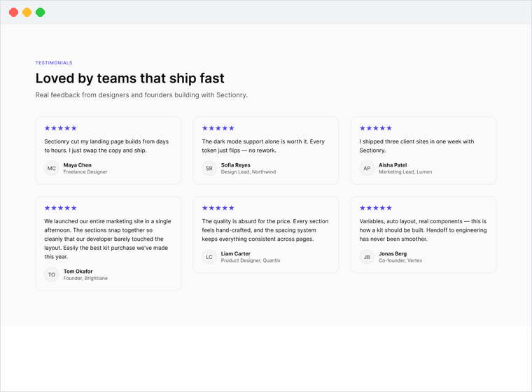Click 'Freelance Designer' role text
Image resolution: width=532 pixels, height=392 pixels.
85,172
